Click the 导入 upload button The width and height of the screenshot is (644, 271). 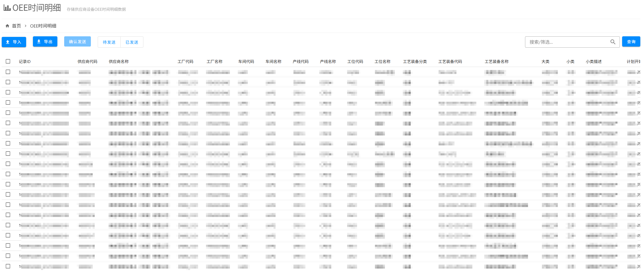14,42
